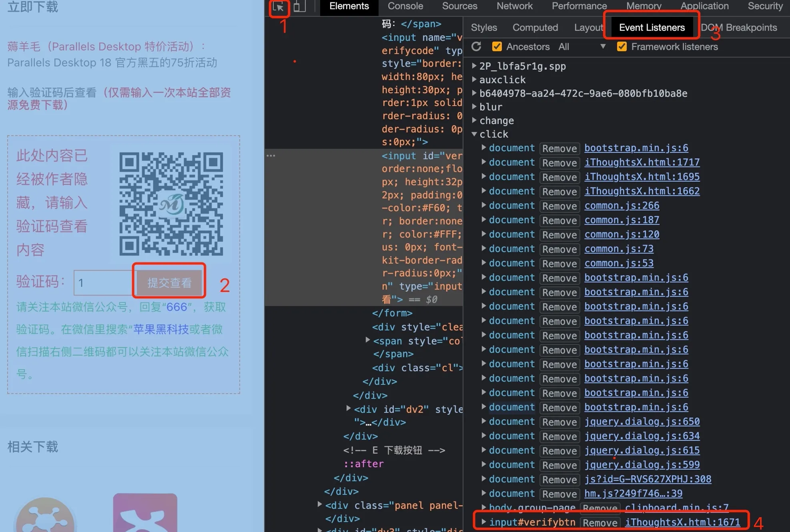
Task: Click the QR code image
Action: (171, 204)
